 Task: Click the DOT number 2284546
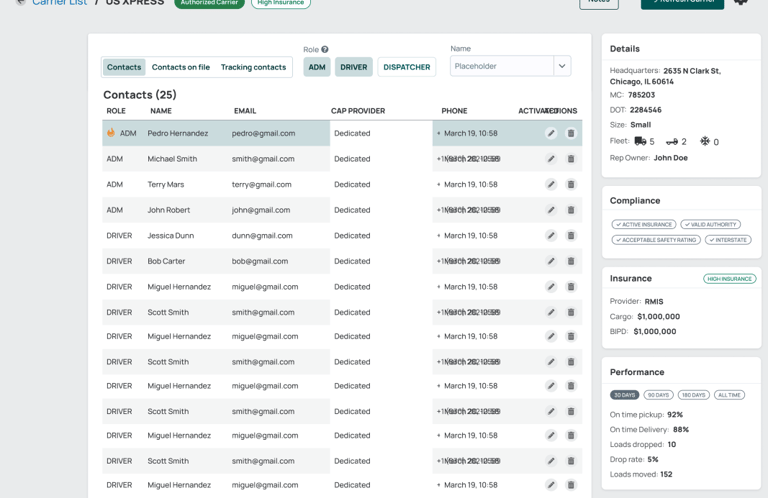646,110
